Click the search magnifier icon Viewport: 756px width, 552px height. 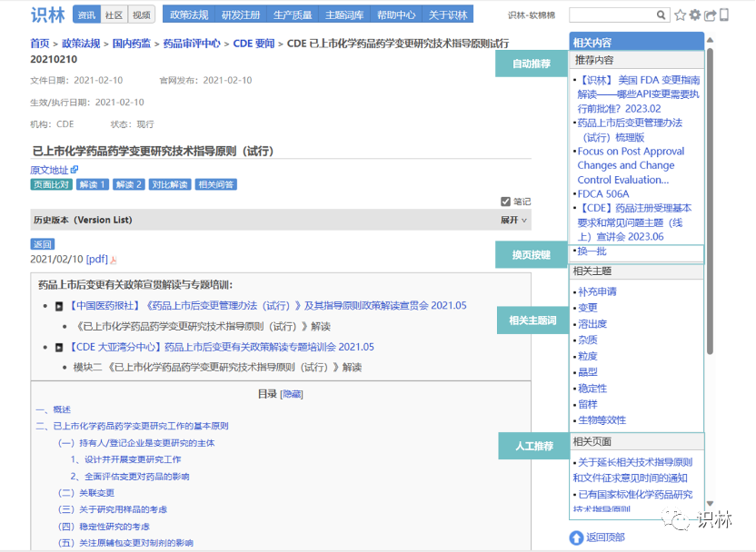point(661,15)
